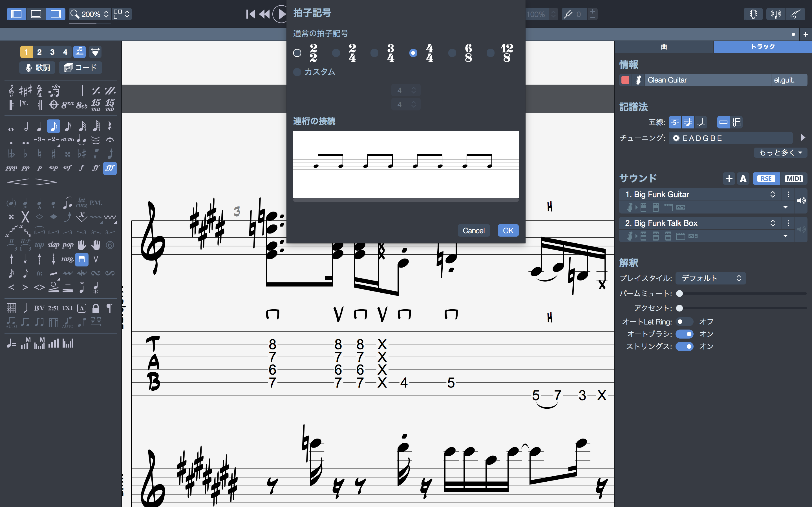812x507 pixels.
Task: Select the 3/4 time signature radio
Action: click(374, 53)
